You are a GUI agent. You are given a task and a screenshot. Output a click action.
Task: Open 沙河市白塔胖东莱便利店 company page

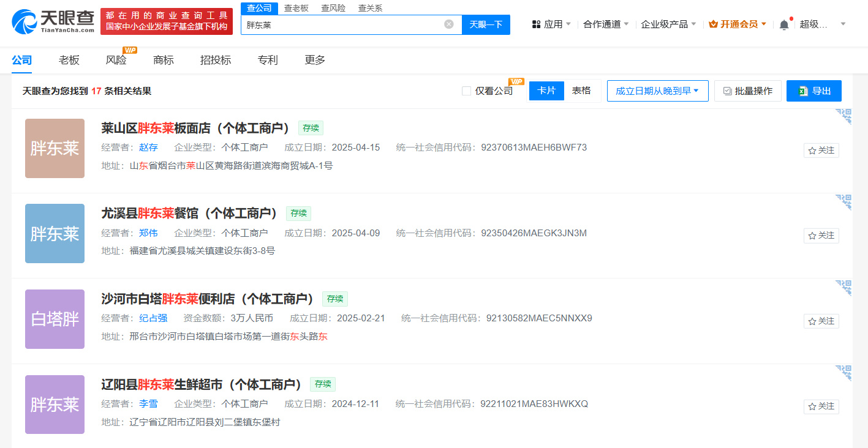(208, 299)
